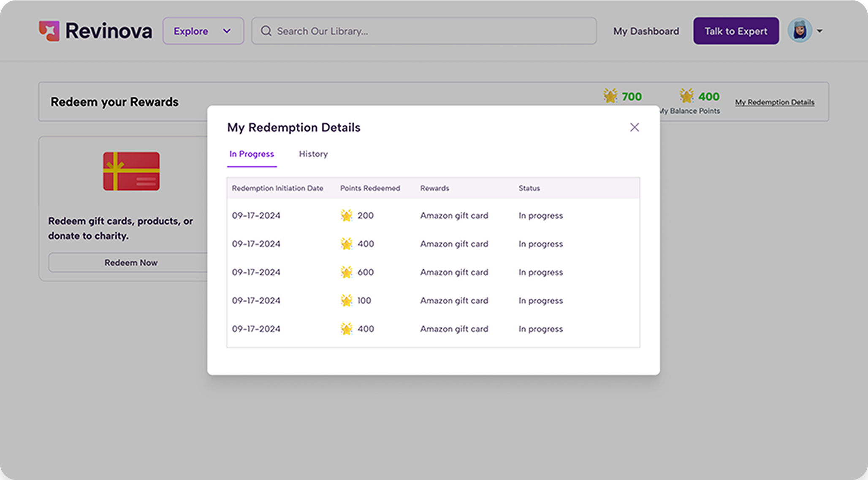Click the star icon in the 200 points row
The width and height of the screenshot is (868, 480).
click(347, 215)
